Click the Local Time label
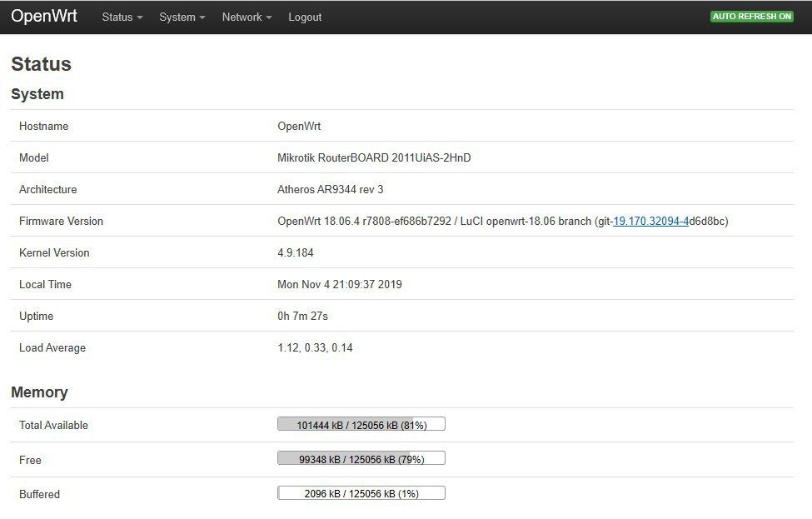Image resolution: width=812 pixels, height=519 pixels. tap(45, 284)
